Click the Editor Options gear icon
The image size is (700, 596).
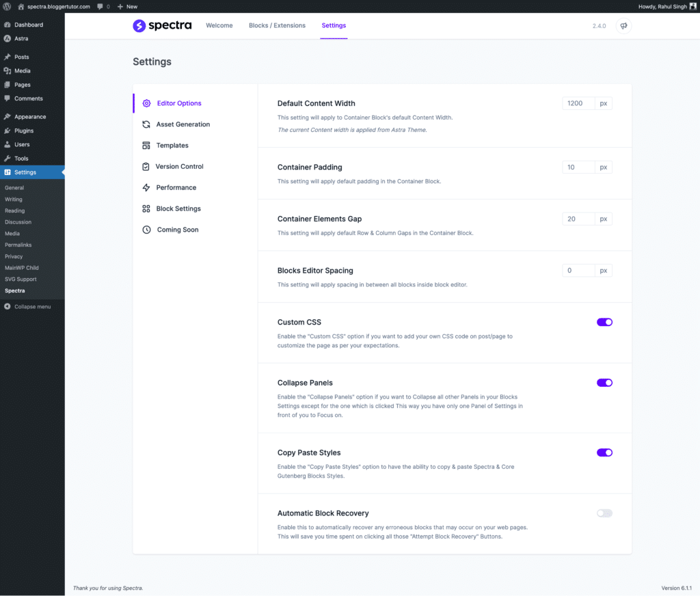coord(146,103)
